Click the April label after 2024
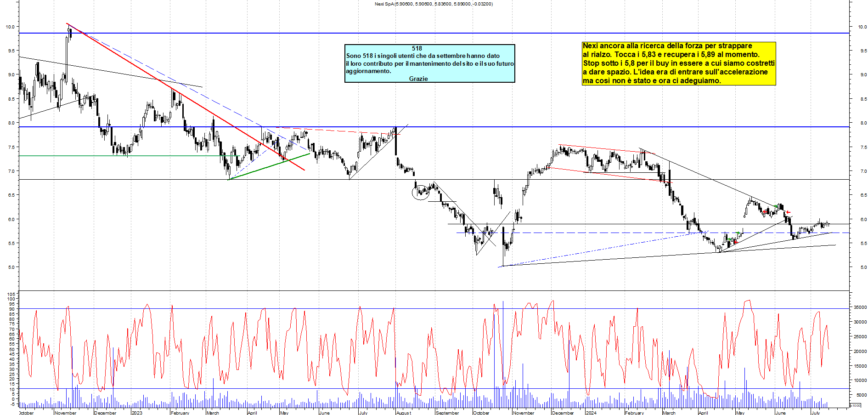This screenshot has height=415, width=868. click(x=703, y=413)
